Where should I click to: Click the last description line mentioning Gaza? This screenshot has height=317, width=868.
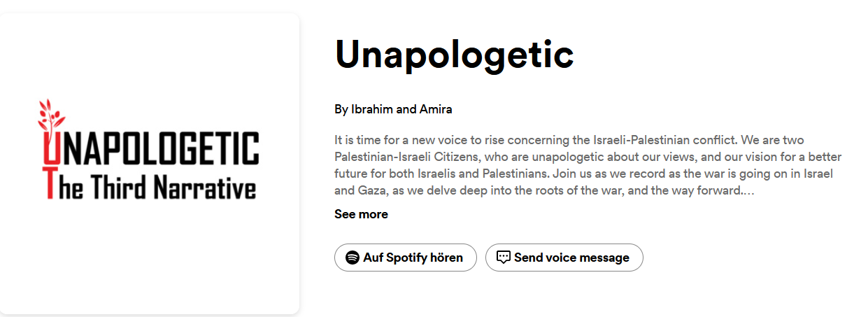coord(539,190)
